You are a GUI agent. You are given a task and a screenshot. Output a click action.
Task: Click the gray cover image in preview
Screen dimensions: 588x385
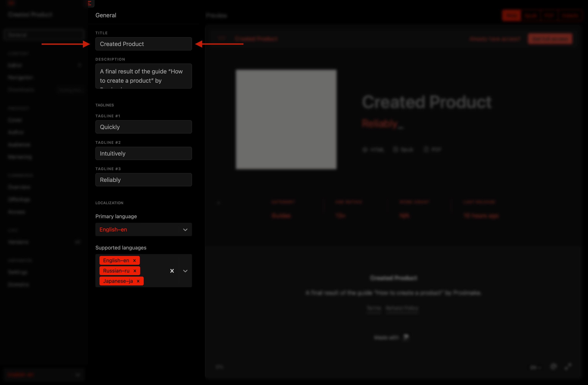click(x=286, y=119)
